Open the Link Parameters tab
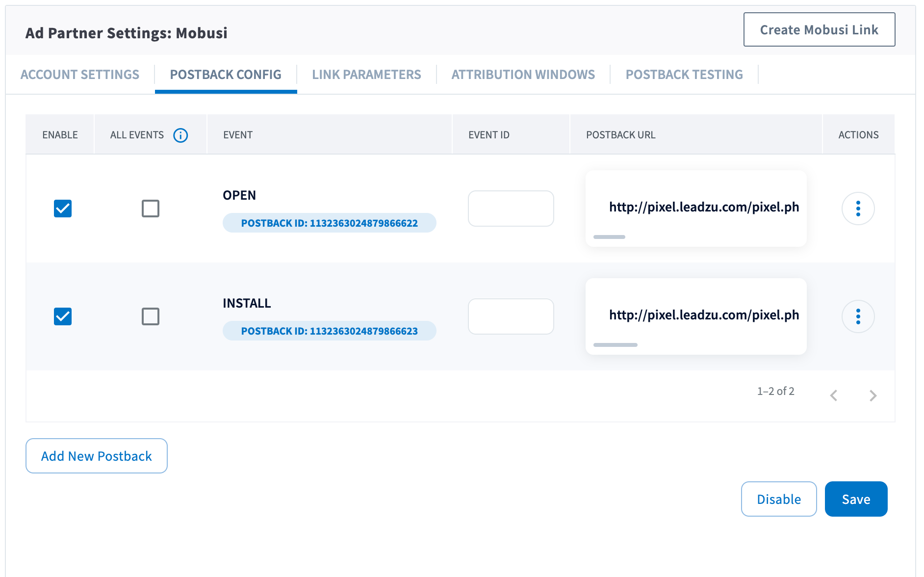This screenshot has height=577, width=924. click(366, 75)
